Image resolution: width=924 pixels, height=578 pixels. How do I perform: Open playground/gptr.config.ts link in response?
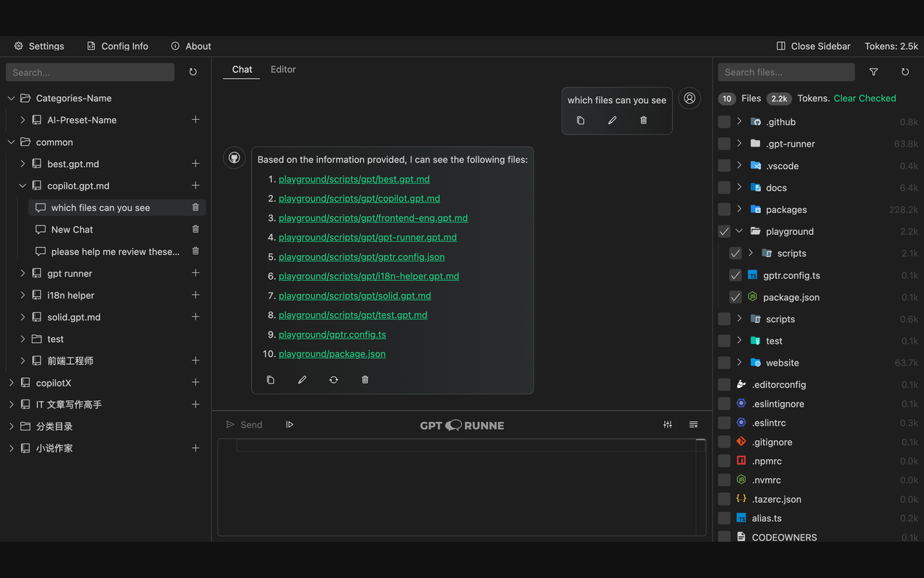pos(332,335)
